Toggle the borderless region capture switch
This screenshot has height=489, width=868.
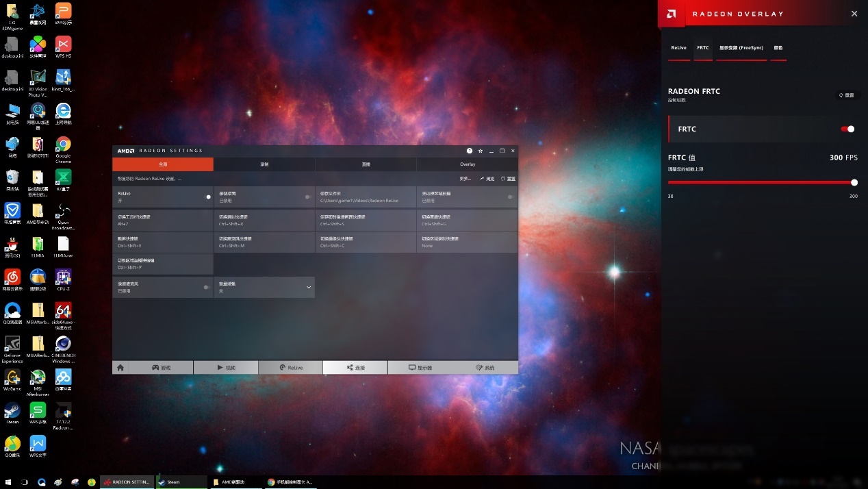tap(511, 197)
